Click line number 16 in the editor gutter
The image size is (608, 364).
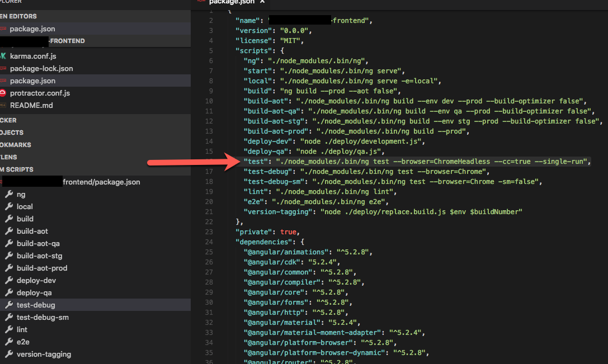click(x=209, y=161)
